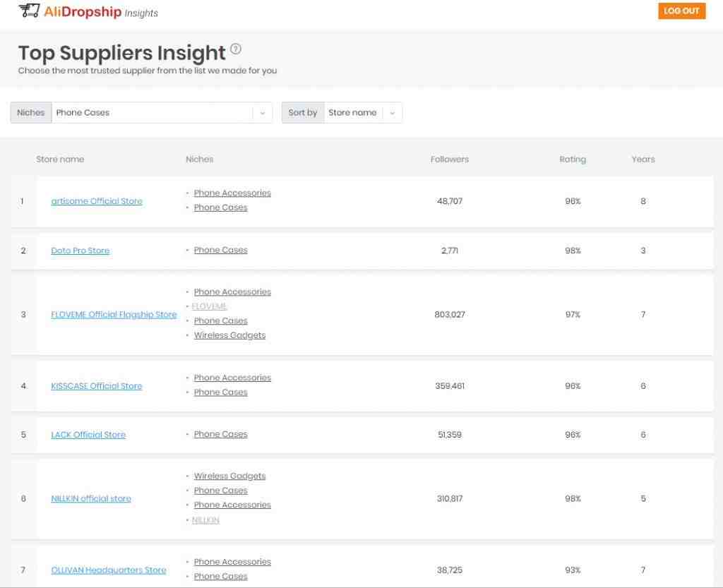
Task: Click Phone Cases niche in OLLIVAN row
Action: tap(221, 577)
